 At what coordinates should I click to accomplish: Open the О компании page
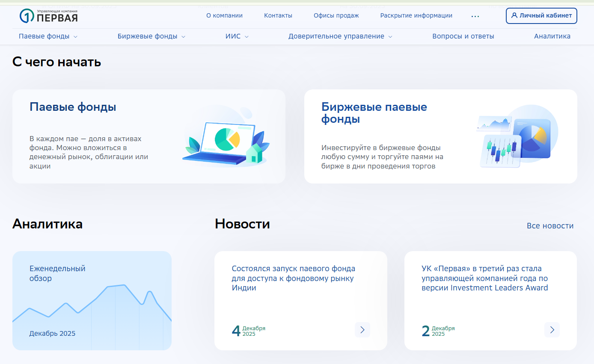tap(224, 15)
